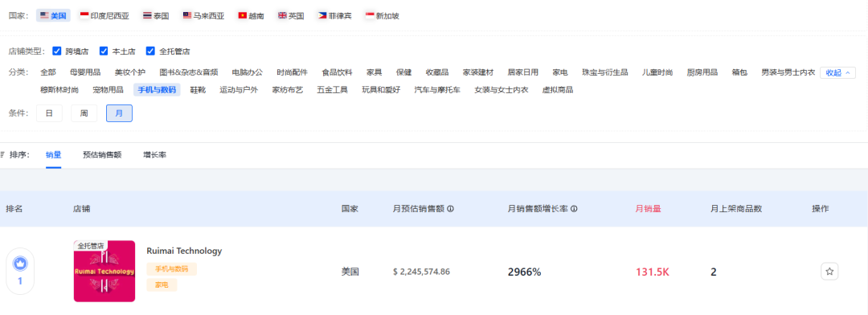
Task: Select the 美国 country filter
Action: coord(53,16)
